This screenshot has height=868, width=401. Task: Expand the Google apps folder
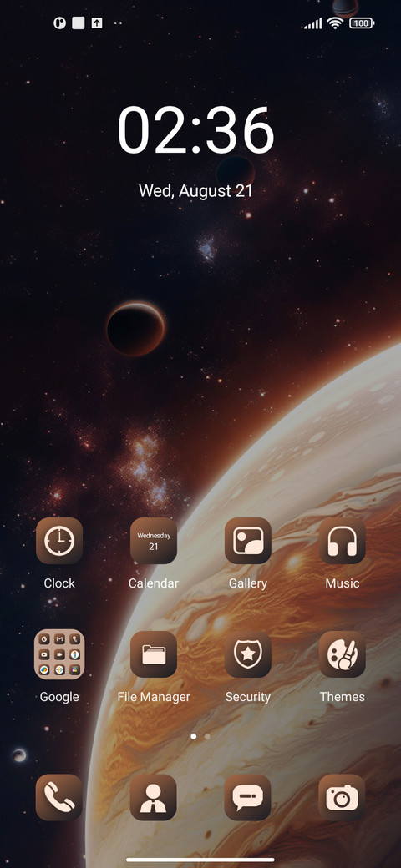click(x=59, y=654)
